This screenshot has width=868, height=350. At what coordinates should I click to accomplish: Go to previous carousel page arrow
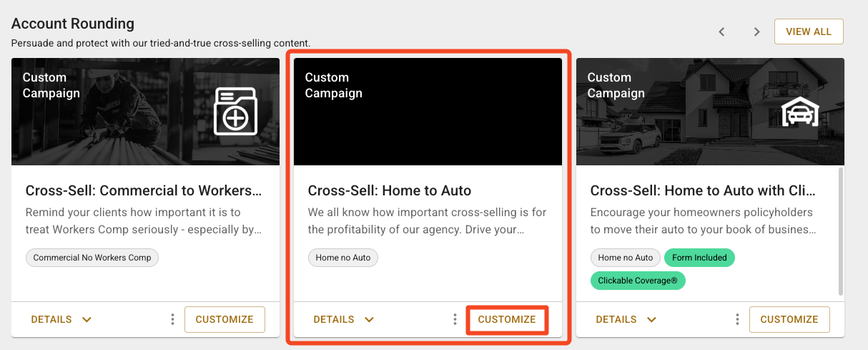point(722,32)
